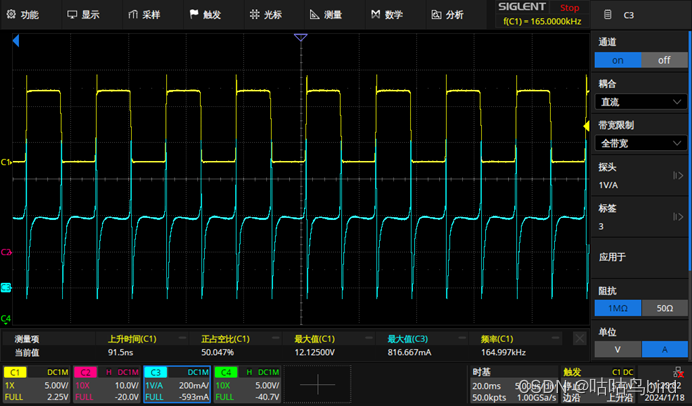Set impedance to 1MΩ

618,308
